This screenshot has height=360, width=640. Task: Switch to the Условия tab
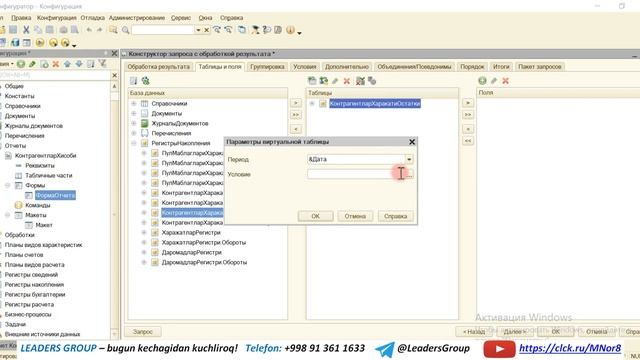(304, 67)
